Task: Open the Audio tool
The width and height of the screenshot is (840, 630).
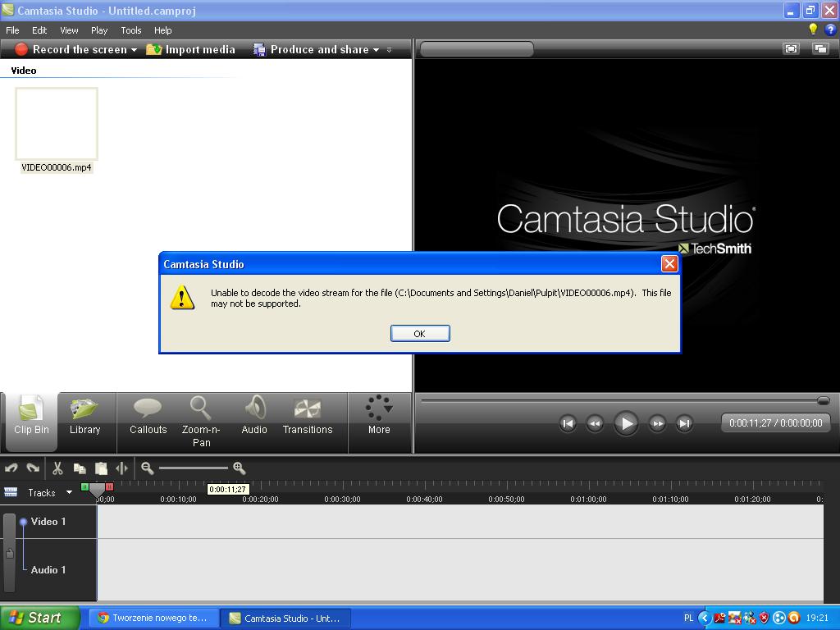Action: pos(254,416)
